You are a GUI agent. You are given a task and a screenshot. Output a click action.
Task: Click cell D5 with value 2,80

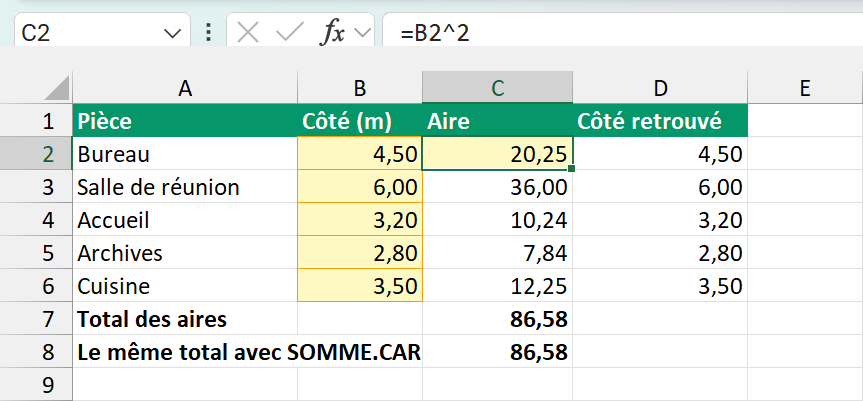(660, 252)
